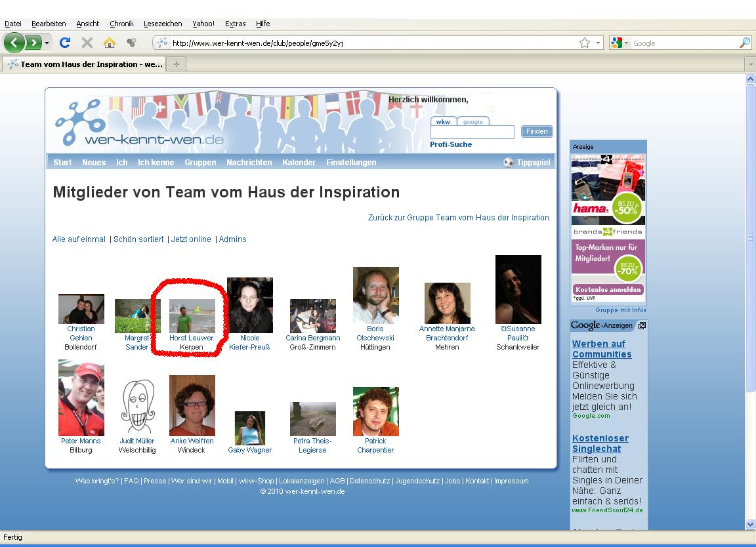Expand the URL history dropdown arrow
Image resolution: width=756 pixels, height=547 pixels.
tap(598, 43)
